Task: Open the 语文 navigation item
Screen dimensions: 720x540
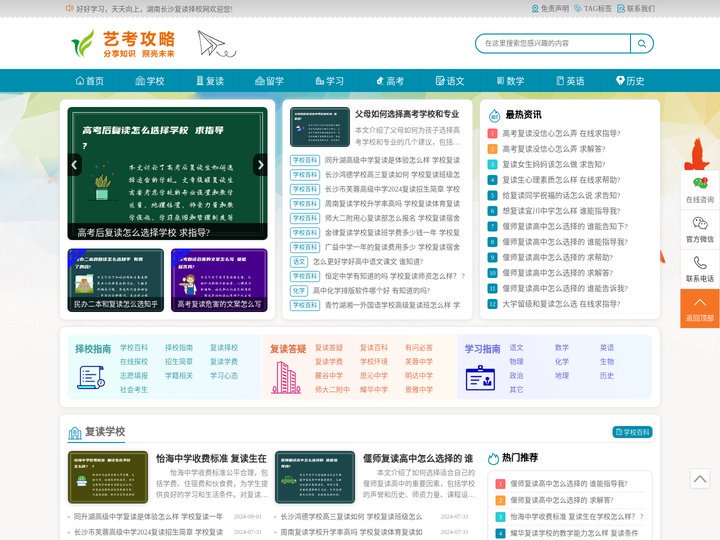Action: tap(450, 81)
